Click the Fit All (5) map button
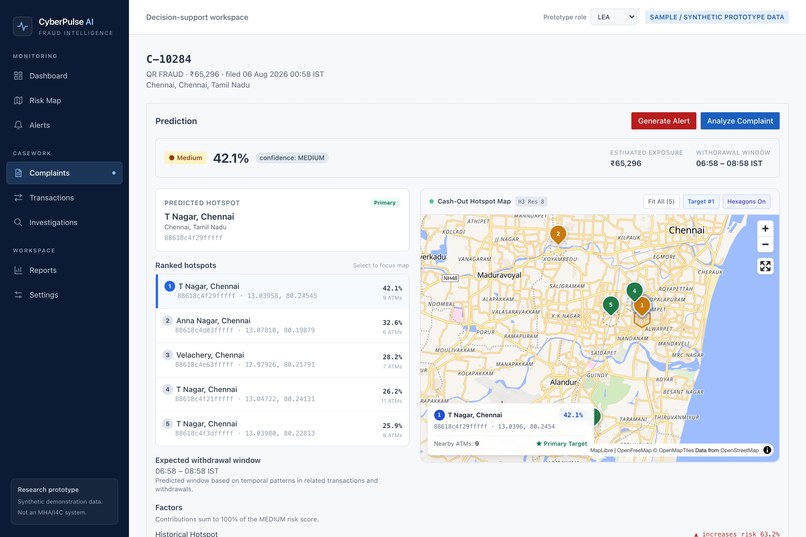The image size is (806, 537). pyautogui.click(x=661, y=201)
